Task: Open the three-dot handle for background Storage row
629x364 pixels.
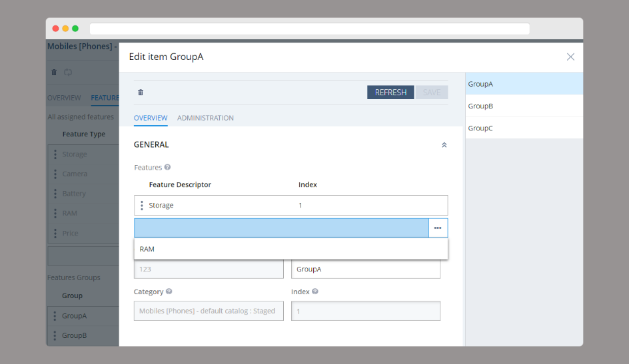Action: click(x=55, y=154)
